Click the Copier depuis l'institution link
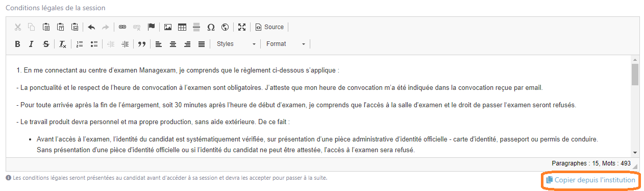This screenshot has height=191, width=644. 590,180
